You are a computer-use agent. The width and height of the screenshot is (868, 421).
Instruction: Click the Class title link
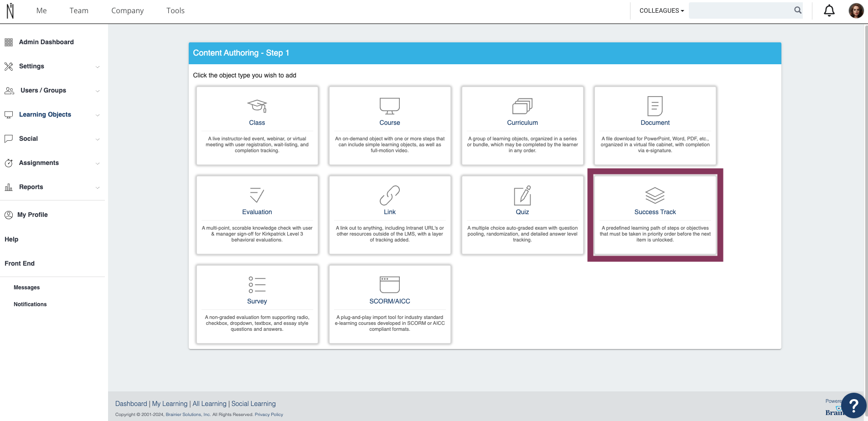pos(257,123)
